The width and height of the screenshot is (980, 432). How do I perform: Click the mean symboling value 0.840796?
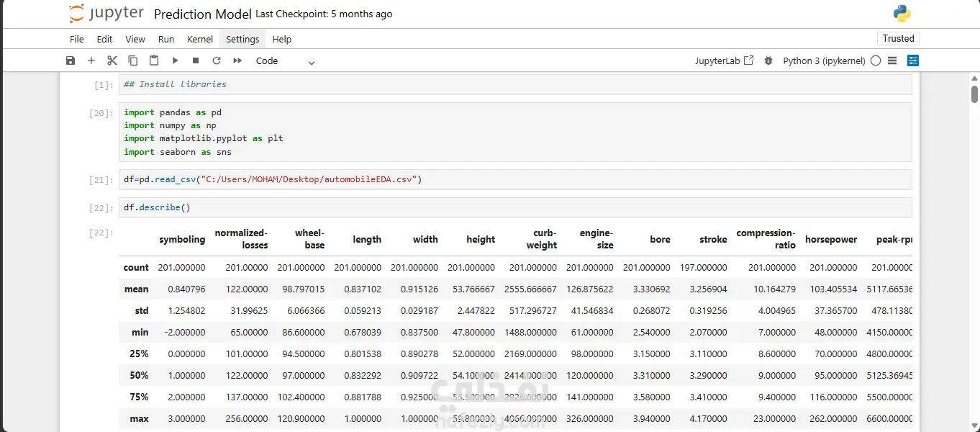(186, 289)
